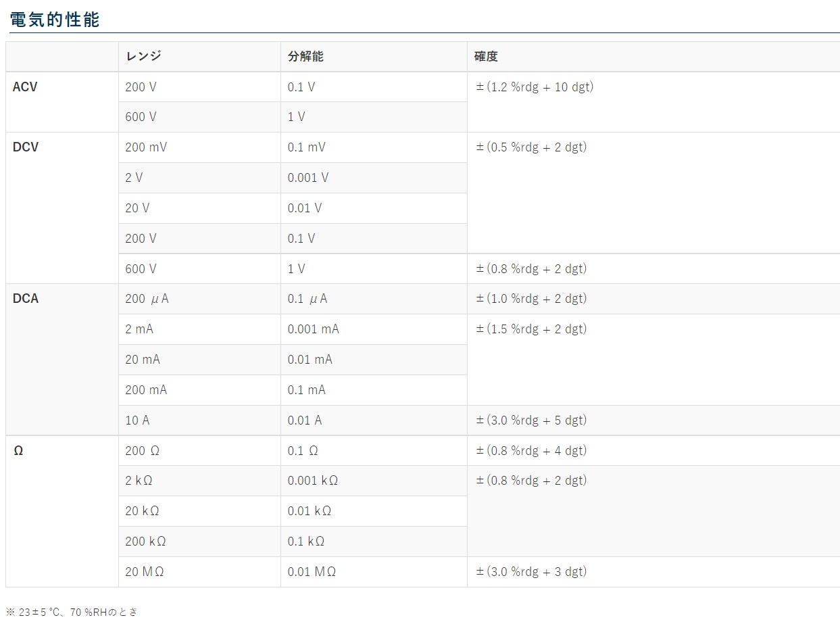Image resolution: width=840 pixels, height=624 pixels.
Task: Click the ±(3.0 %rdg + 5 dgt) accuracy
Action: pos(531,421)
